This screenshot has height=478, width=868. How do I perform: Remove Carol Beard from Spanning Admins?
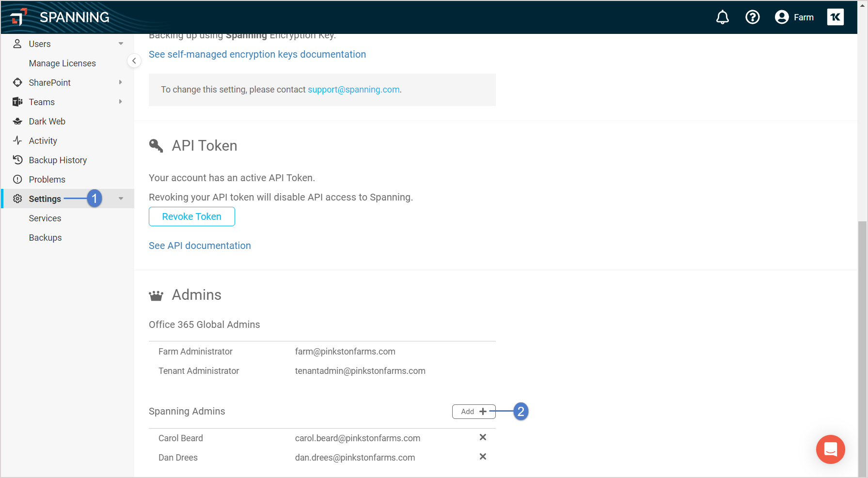click(483, 437)
